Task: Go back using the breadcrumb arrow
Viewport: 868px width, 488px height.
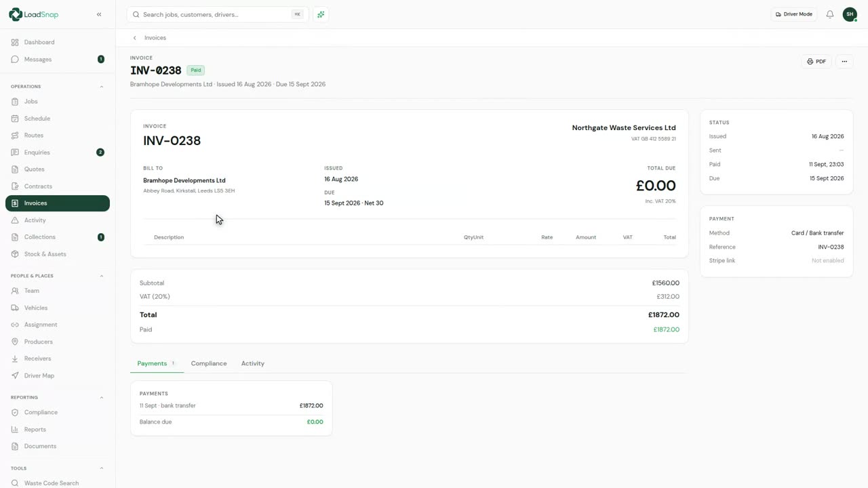Action: point(135,38)
